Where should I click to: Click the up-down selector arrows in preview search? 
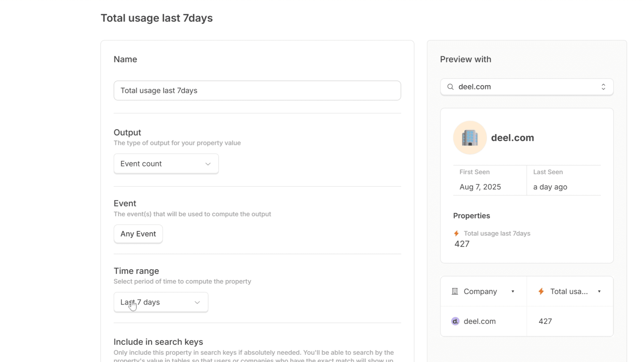pyautogui.click(x=603, y=87)
